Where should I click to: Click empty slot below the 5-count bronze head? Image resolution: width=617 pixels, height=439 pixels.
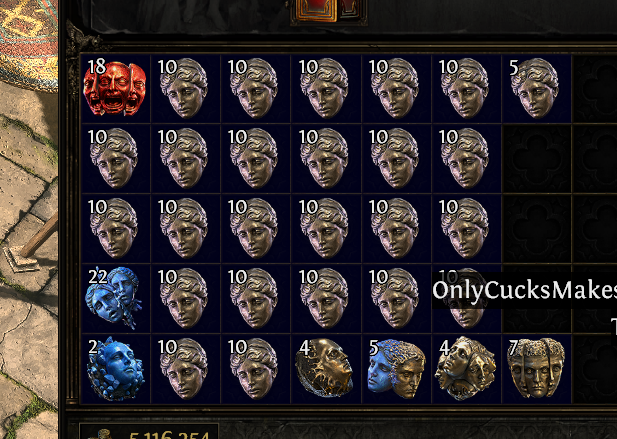tap(536, 159)
